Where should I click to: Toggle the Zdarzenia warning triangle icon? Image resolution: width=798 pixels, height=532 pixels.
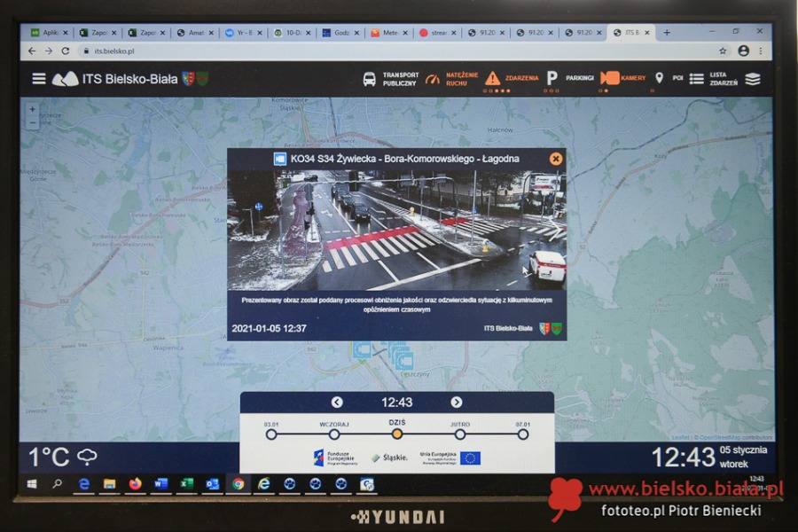point(492,78)
